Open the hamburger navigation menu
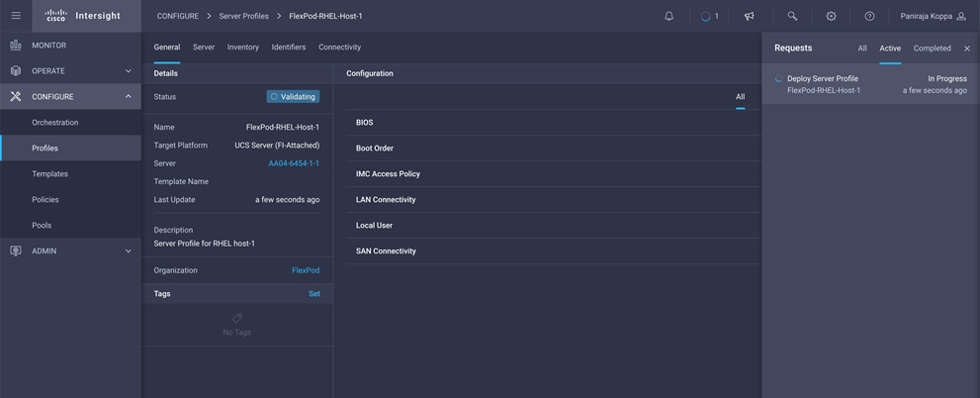980x398 pixels. pos(16,16)
